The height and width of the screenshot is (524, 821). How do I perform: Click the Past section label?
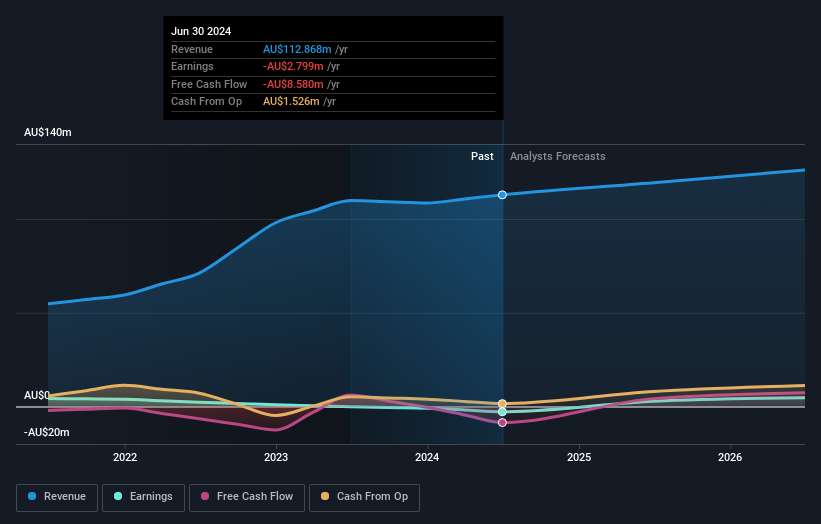(x=482, y=156)
